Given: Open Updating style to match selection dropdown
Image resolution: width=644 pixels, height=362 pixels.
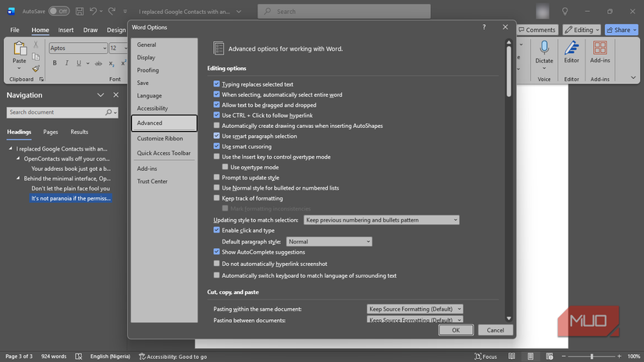Looking at the screenshot, I should 382,220.
